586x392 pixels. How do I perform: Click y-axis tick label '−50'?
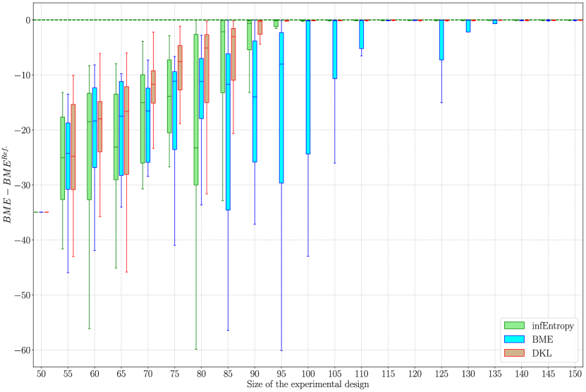pyautogui.click(x=23, y=295)
